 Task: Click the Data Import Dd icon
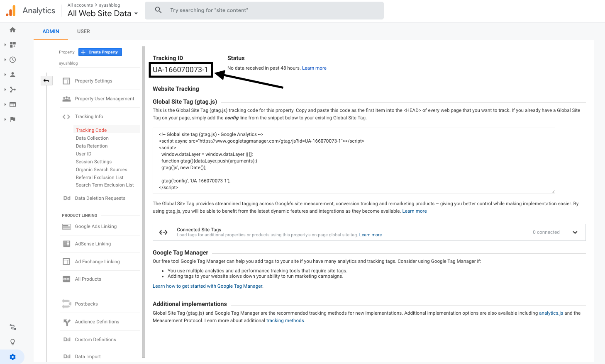point(67,357)
